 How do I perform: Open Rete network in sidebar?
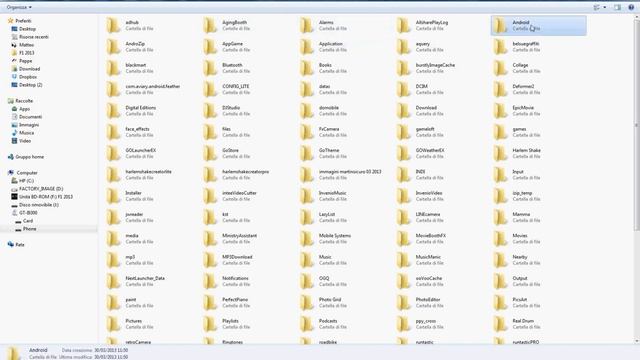point(20,245)
